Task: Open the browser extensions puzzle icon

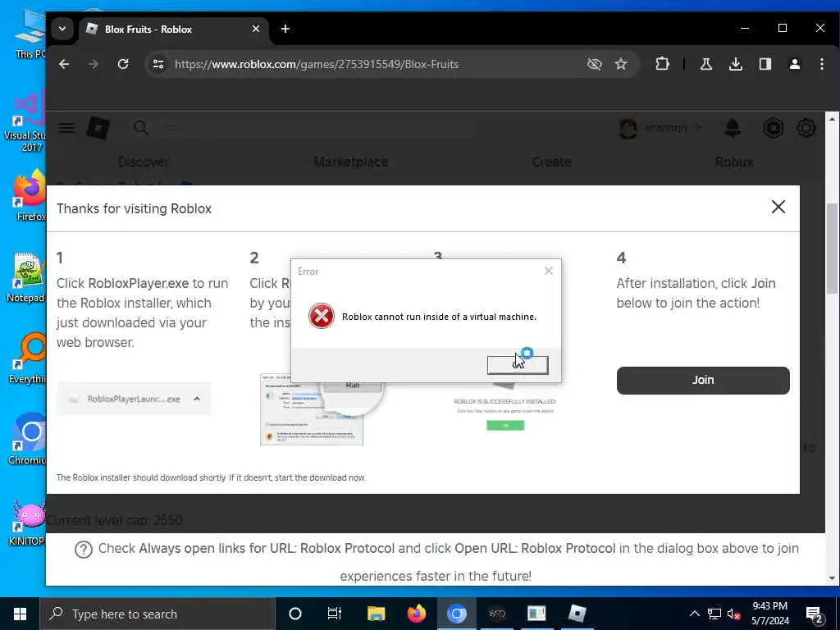Action: (662, 64)
